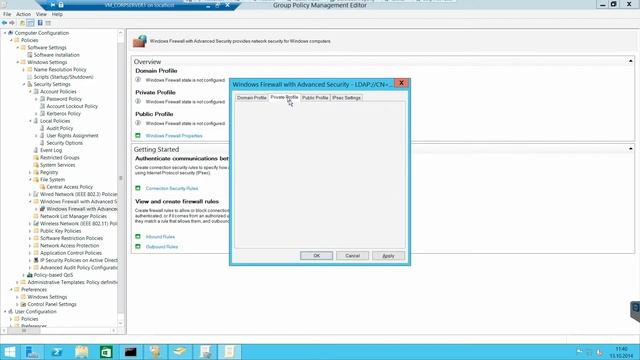Open the Connection Security Rules link
This screenshot has height=360, width=640.
pos(172,188)
